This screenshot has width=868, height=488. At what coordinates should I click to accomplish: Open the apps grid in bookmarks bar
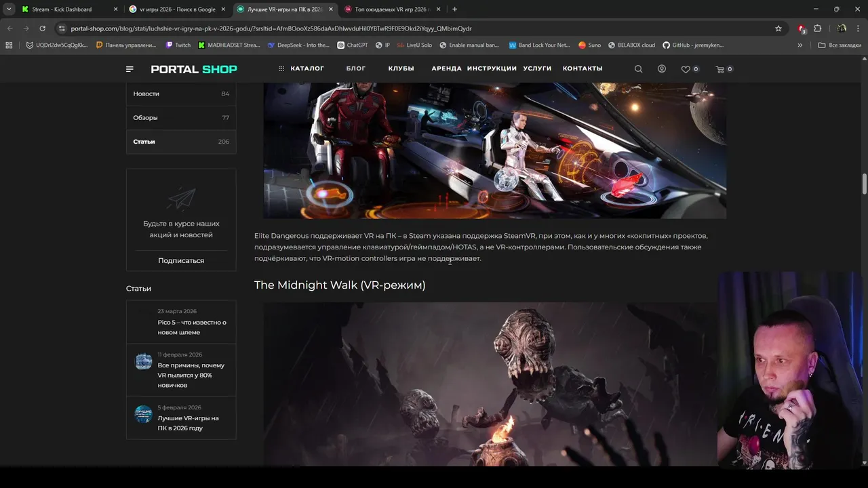coord(9,45)
